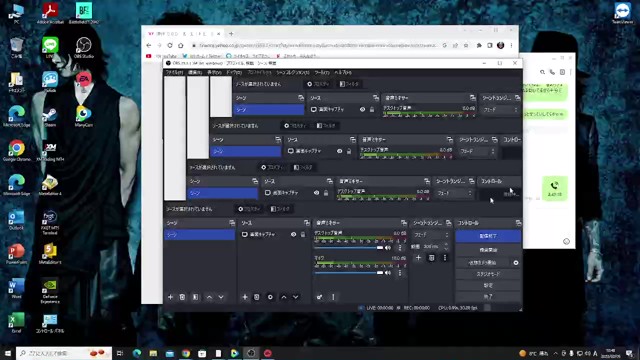
Task: Open the Tools menu in the OBS menu bar
Action: 322,72
